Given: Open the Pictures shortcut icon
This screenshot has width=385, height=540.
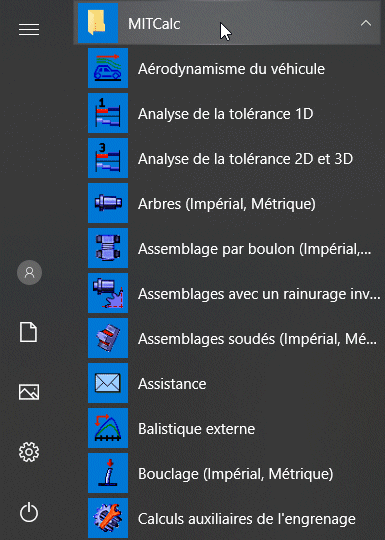Looking at the screenshot, I should tap(29, 392).
